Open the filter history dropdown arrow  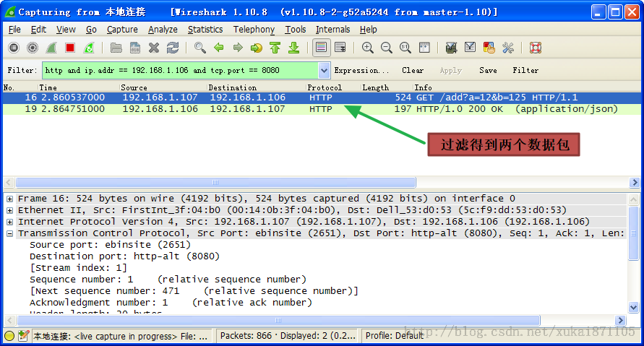point(324,71)
